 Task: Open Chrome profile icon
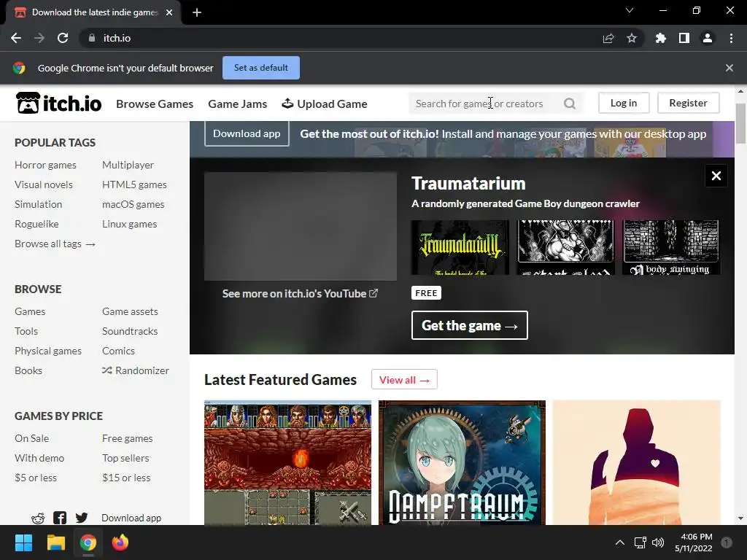click(x=708, y=38)
